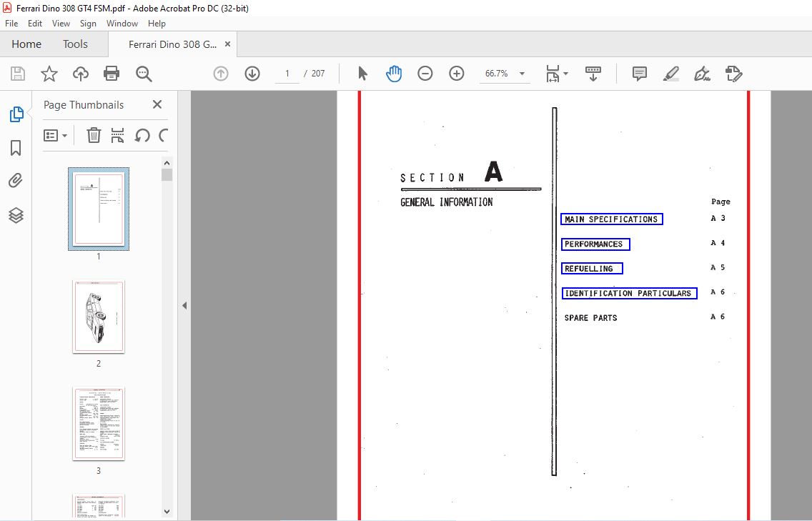Screen dimensions: 812x521
Task: Add this file to Starred with the star icon
Action: pos(49,74)
